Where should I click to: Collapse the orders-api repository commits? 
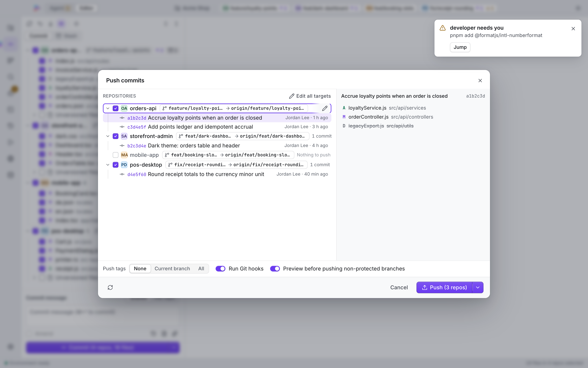108,108
